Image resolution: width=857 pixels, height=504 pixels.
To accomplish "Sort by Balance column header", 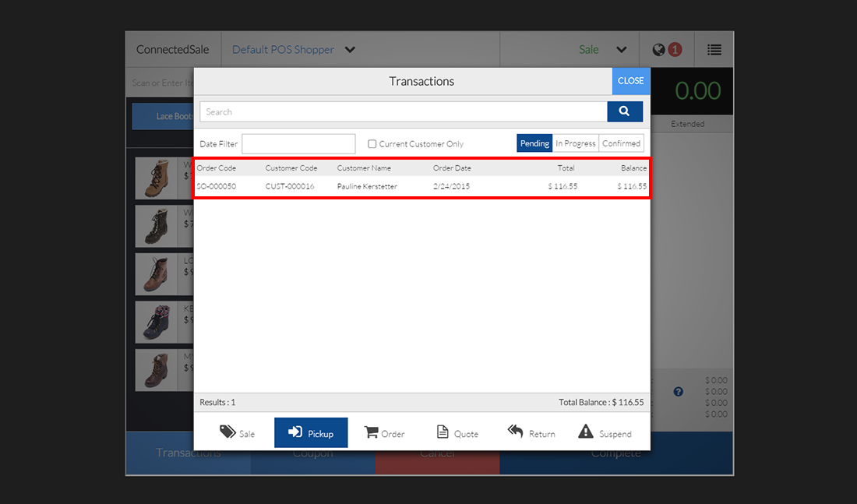I will click(x=633, y=167).
